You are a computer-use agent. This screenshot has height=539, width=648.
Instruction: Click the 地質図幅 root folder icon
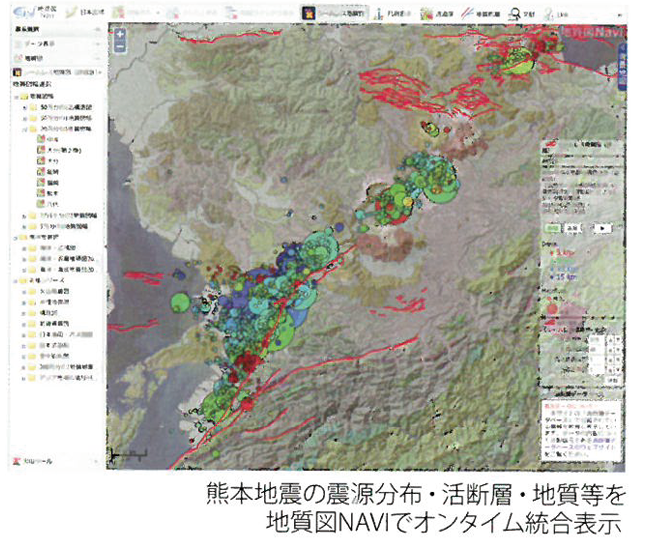(24, 96)
